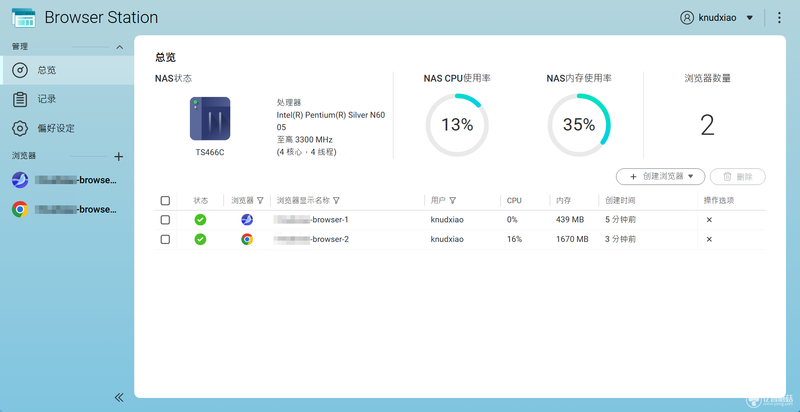Click the browser count number 2

[707, 125]
